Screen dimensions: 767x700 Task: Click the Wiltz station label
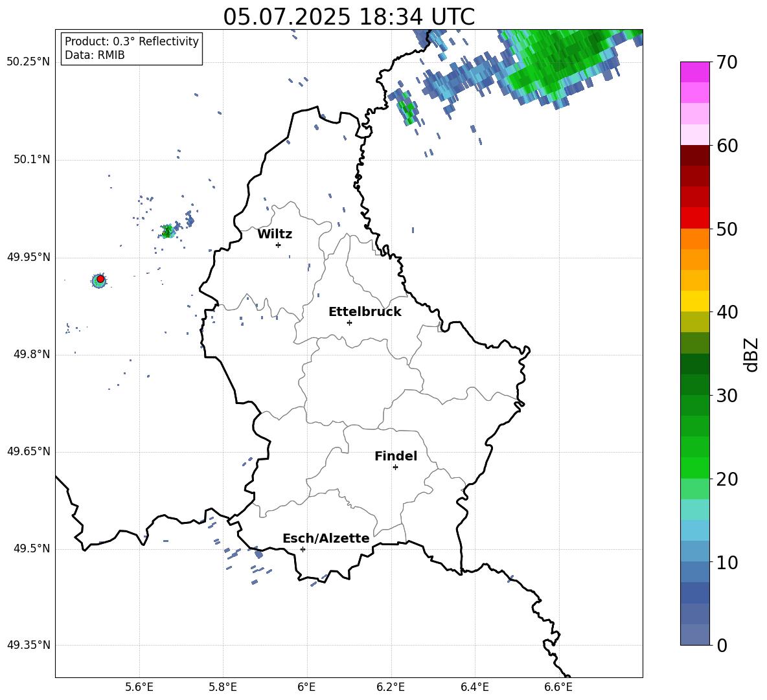tap(275, 234)
